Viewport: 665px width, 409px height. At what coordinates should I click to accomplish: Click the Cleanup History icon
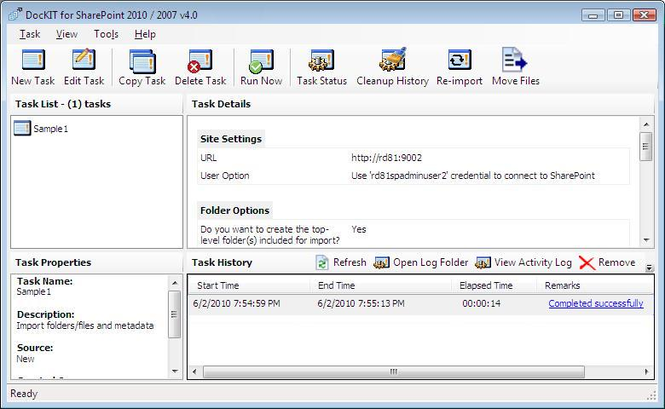pyautogui.click(x=392, y=68)
